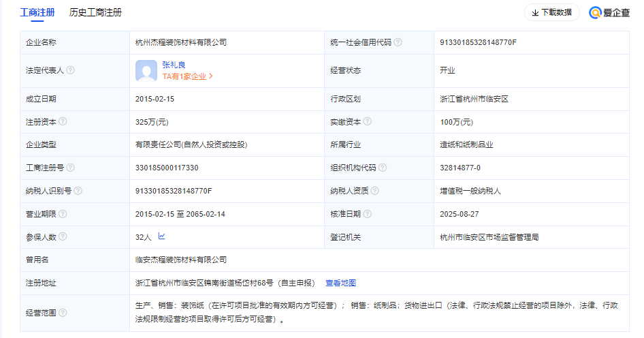
Task: Click the help icon beside 纳税人识别号
Action: (78, 190)
